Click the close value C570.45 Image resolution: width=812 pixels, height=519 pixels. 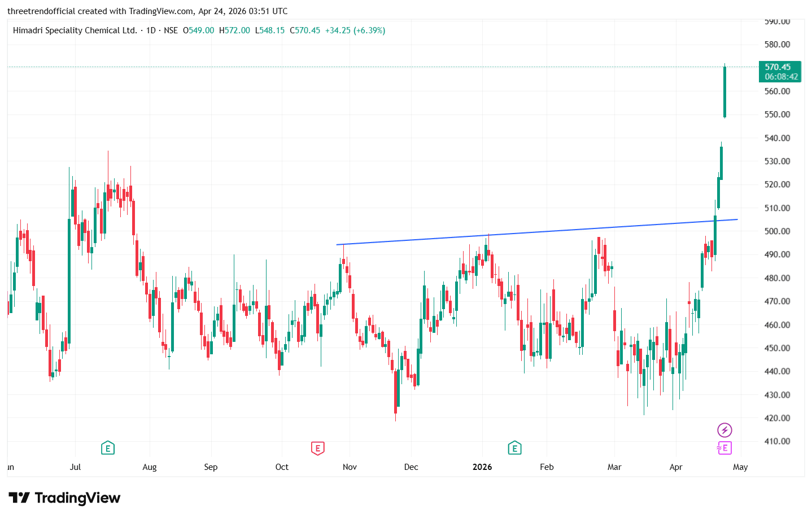tap(305, 30)
